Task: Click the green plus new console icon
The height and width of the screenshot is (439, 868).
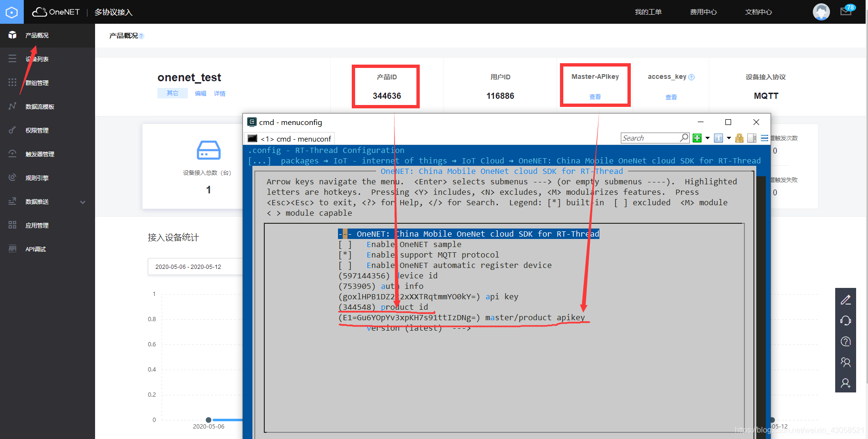Action: 697,138
